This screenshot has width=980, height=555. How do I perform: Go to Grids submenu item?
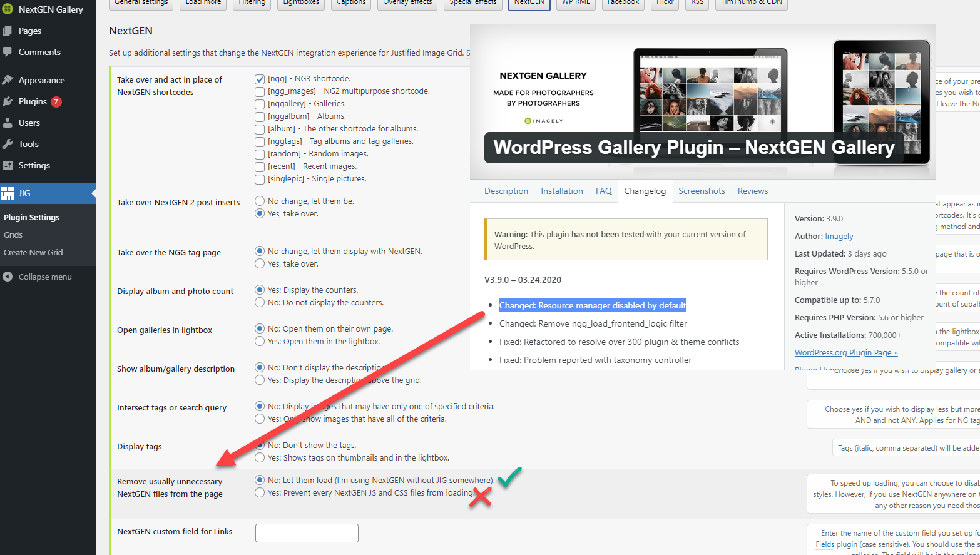click(x=13, y=235)
